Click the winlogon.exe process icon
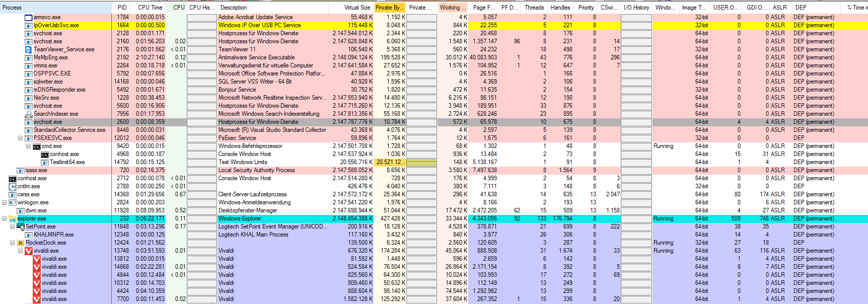This screenshot has width=868, height=304. click(13, 202)
